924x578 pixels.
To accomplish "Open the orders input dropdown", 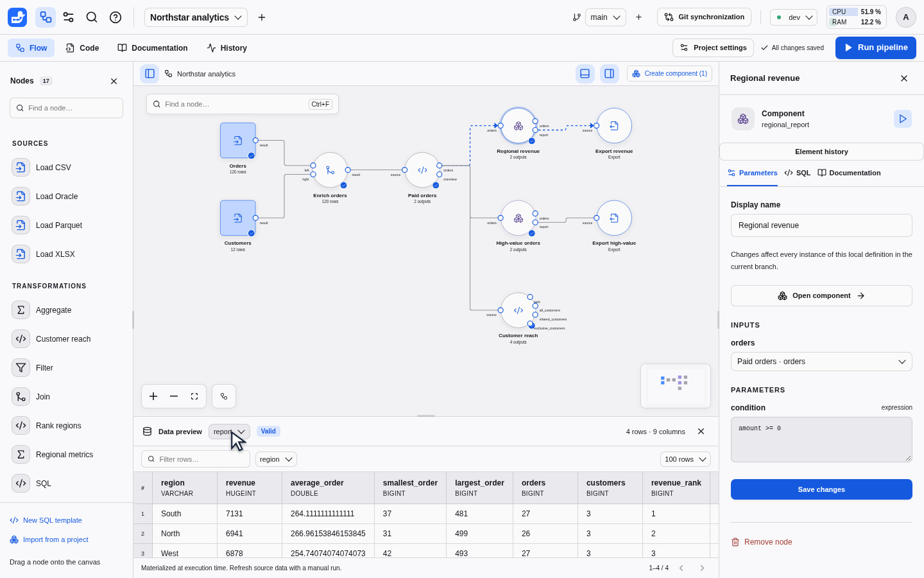I will (x=821, y=362).
